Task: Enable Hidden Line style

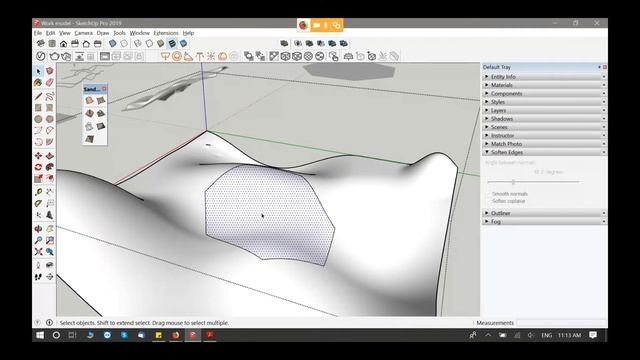Action: click(149, 43)
